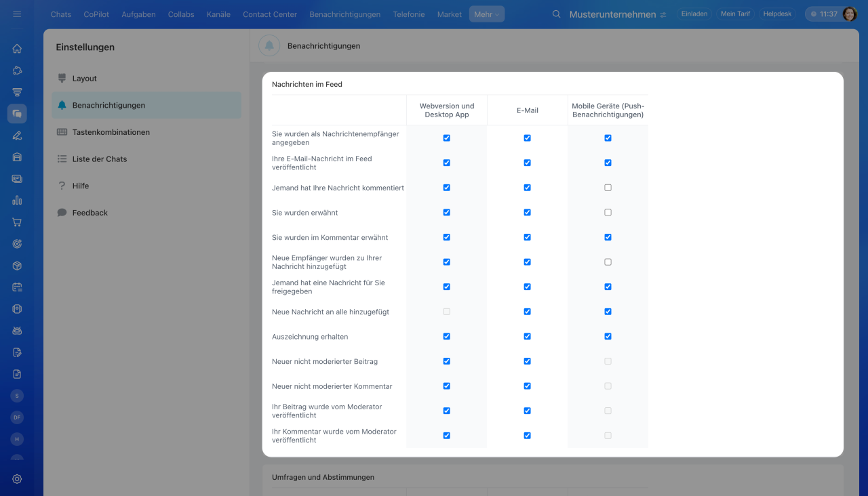
Task: Open the Helpdesk button in header
Action: [777, 14]
